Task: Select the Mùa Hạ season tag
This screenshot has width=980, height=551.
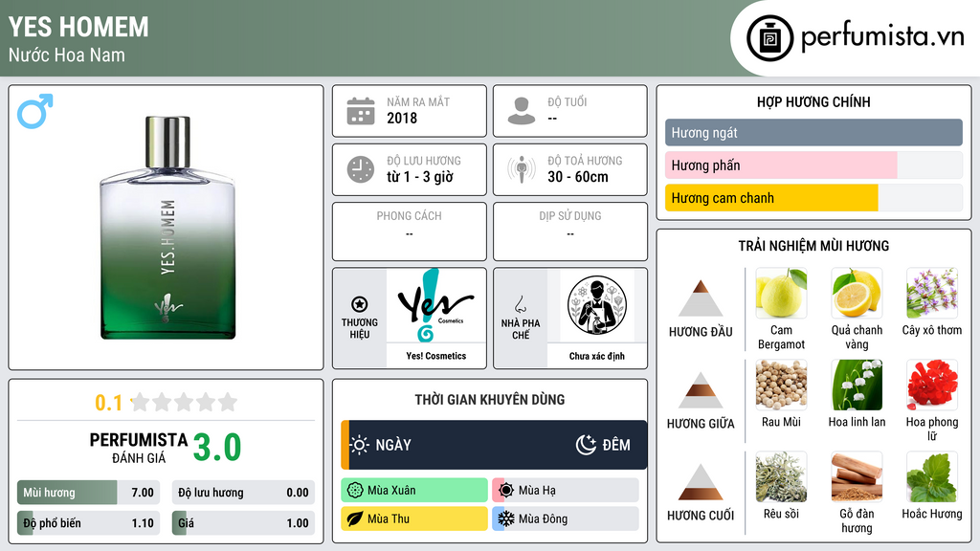Action: click(x=566, y=491)
